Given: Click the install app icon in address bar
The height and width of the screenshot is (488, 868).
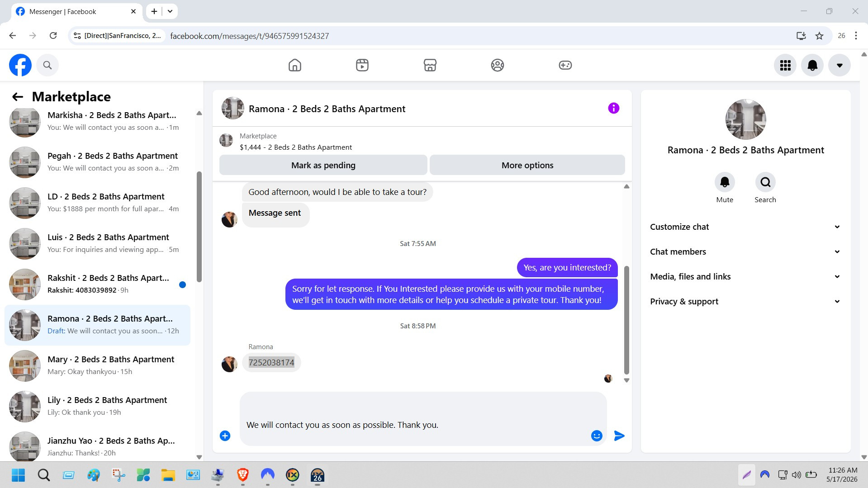Looking at the screenshot, I should point(801,36).
